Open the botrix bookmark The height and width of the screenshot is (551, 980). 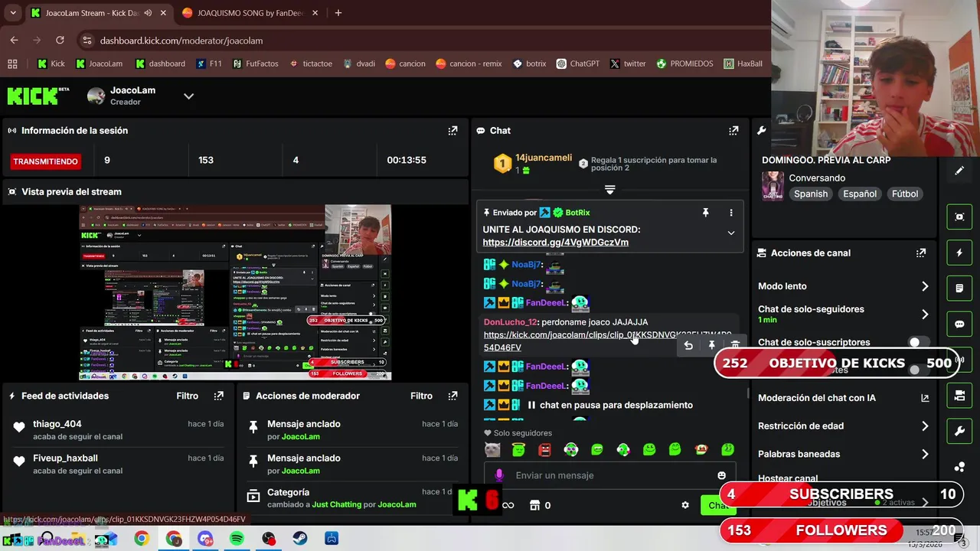[529, 64]
